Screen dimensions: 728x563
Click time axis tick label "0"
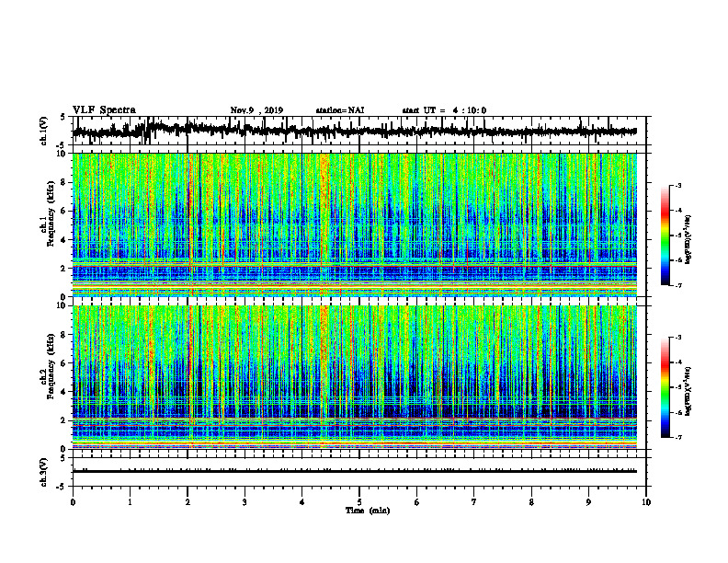[x=73, y=502]
